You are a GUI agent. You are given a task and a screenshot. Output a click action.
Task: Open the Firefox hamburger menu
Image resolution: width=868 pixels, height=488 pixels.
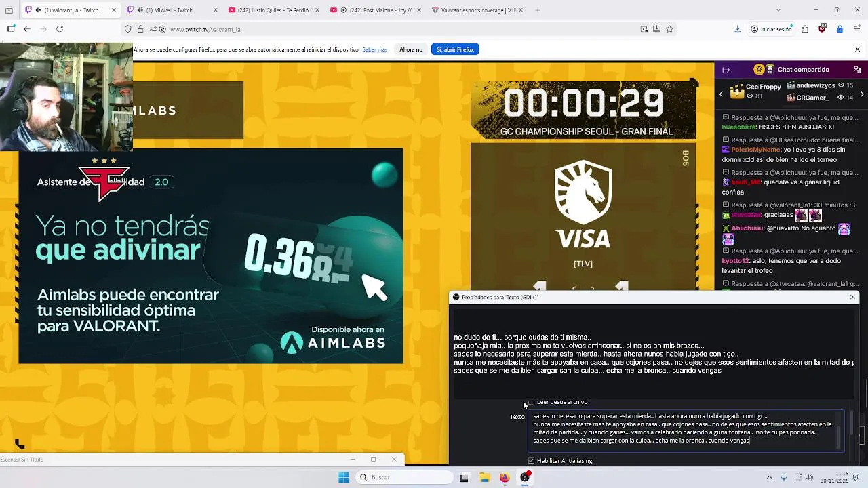tap(857, 29)
